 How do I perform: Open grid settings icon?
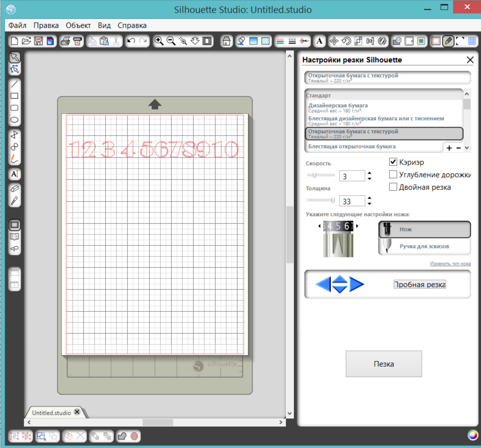coord(472,41)
